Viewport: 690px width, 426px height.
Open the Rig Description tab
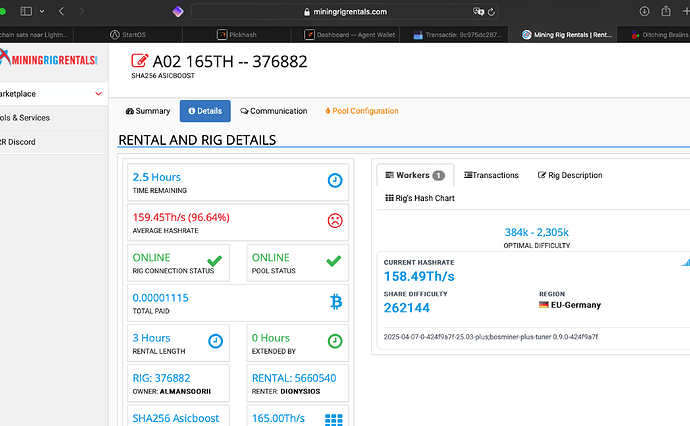point(570,175)
